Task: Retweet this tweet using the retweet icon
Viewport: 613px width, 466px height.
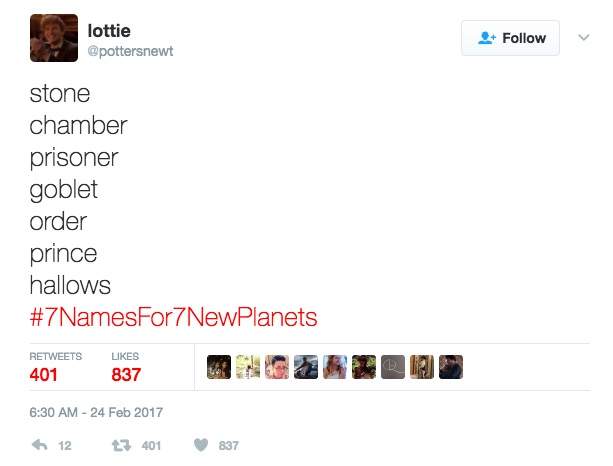Action: point(124,446)
